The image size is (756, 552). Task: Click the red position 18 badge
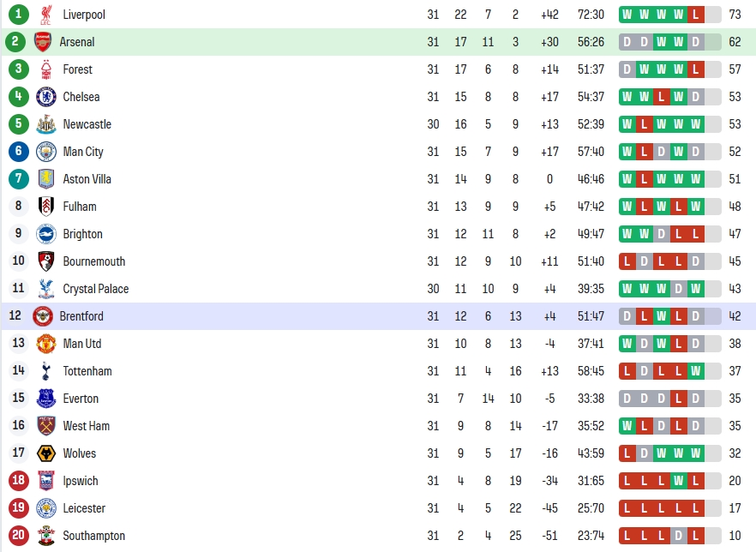point(18,480)
